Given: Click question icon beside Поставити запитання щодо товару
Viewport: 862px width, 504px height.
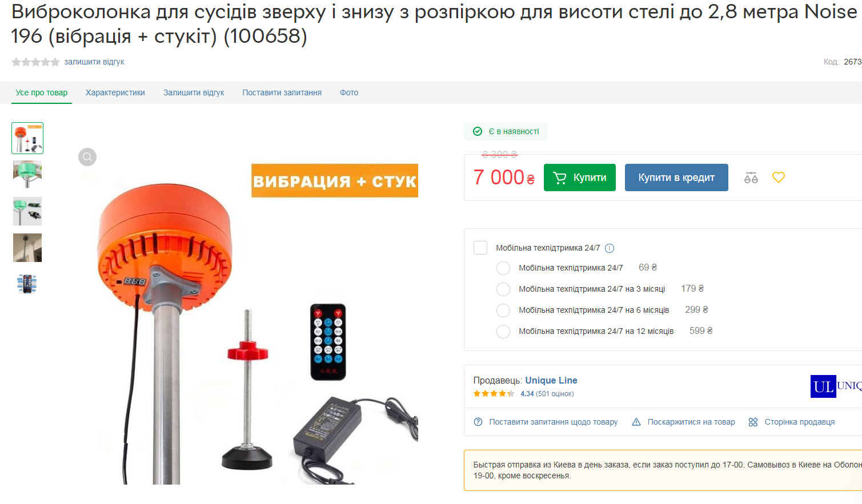Looking at the screenshot, I should click(478, 422).
